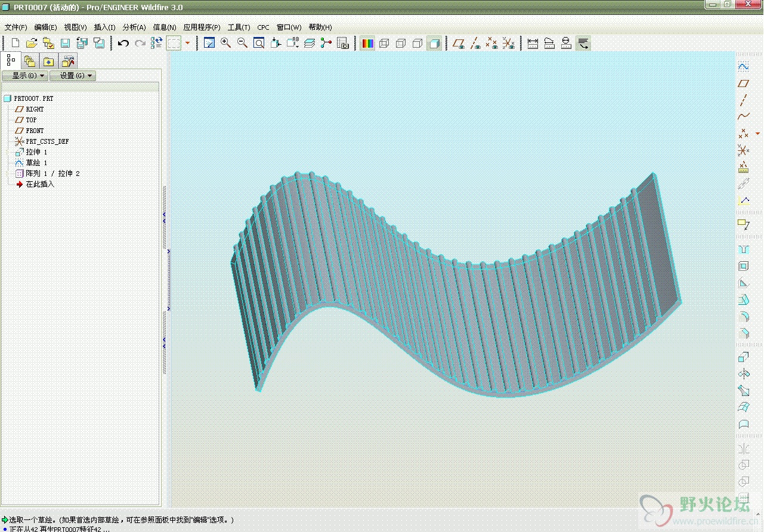Open a file with the folder icon
764x532 pixels.
click(x=32, y=43)
